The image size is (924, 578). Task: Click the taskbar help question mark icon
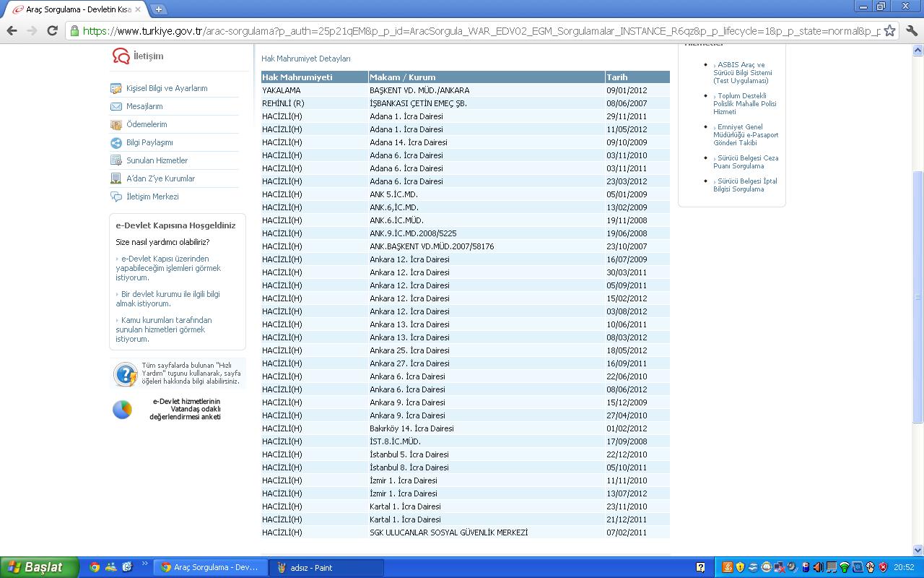pos(700,567)
